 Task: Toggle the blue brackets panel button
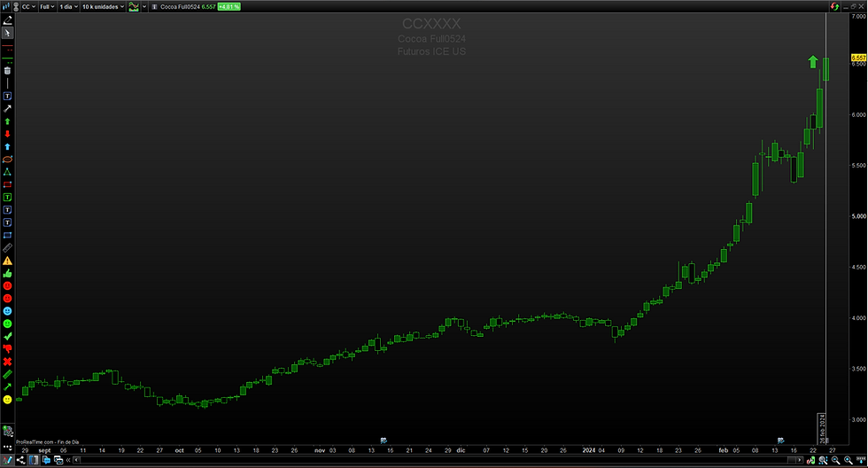click(34, 460)
